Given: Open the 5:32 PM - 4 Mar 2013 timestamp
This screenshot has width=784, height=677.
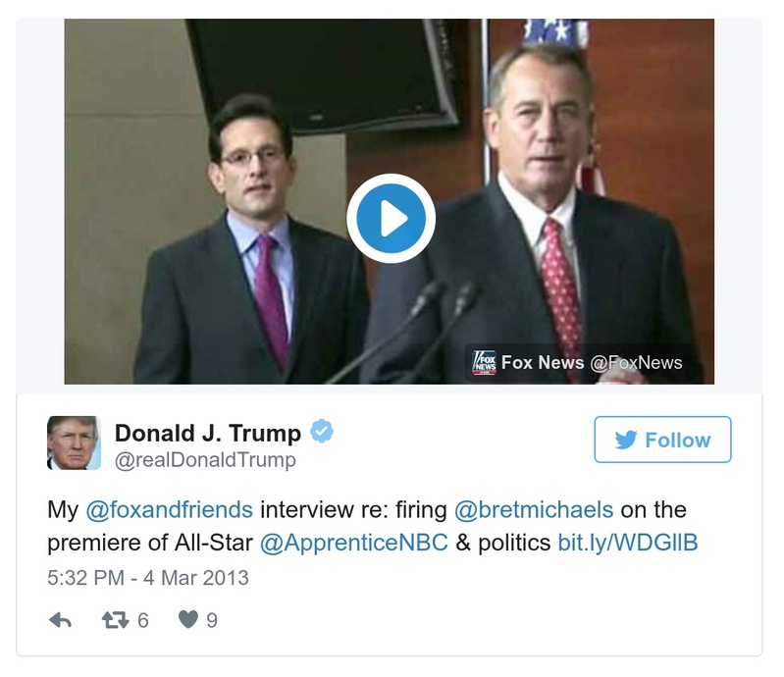Looking at the screenshot, I should [148, 576].
